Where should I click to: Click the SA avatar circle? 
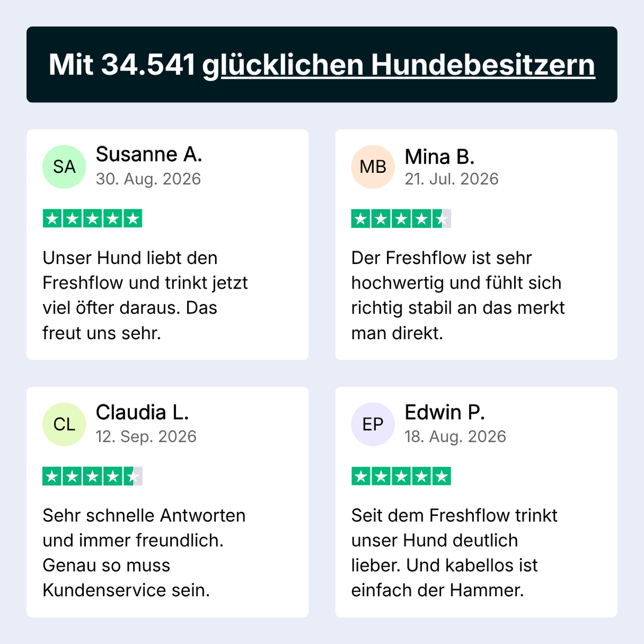tap(64, 167)
